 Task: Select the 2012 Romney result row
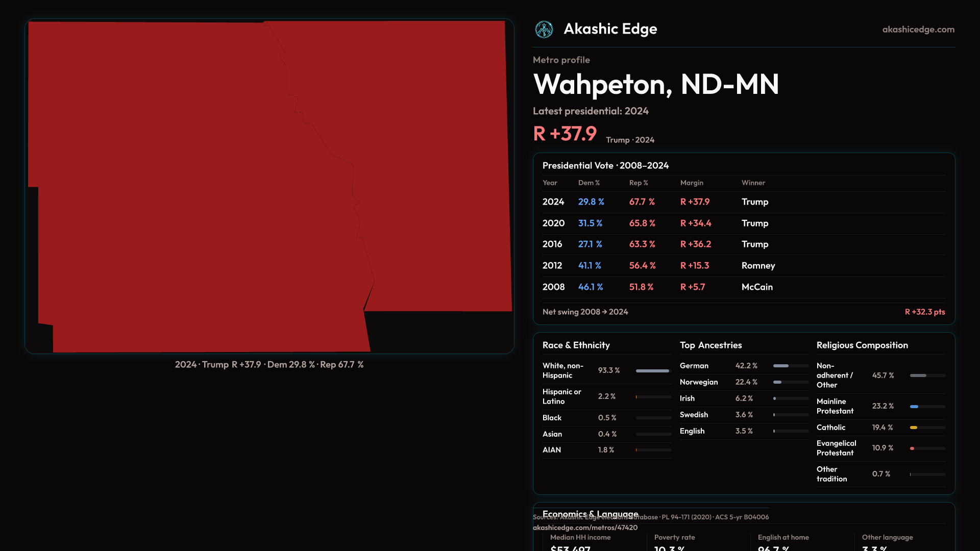pos(743,266)
